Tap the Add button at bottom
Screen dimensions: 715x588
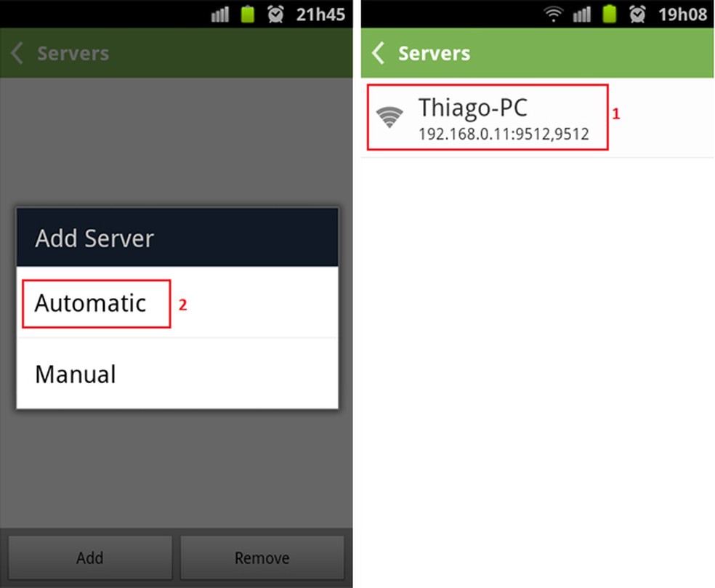pyautogui.click(x=90, y=557)
